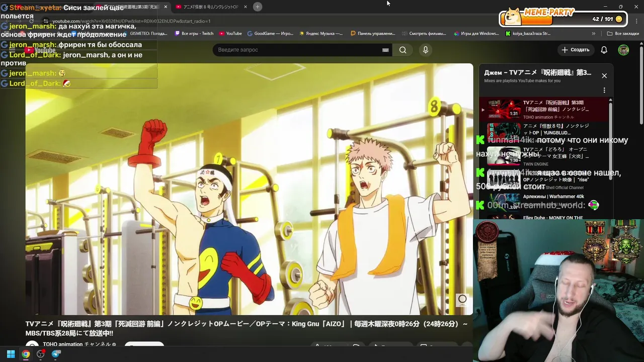Open Telegram from the taskbar

coord(56,354)
